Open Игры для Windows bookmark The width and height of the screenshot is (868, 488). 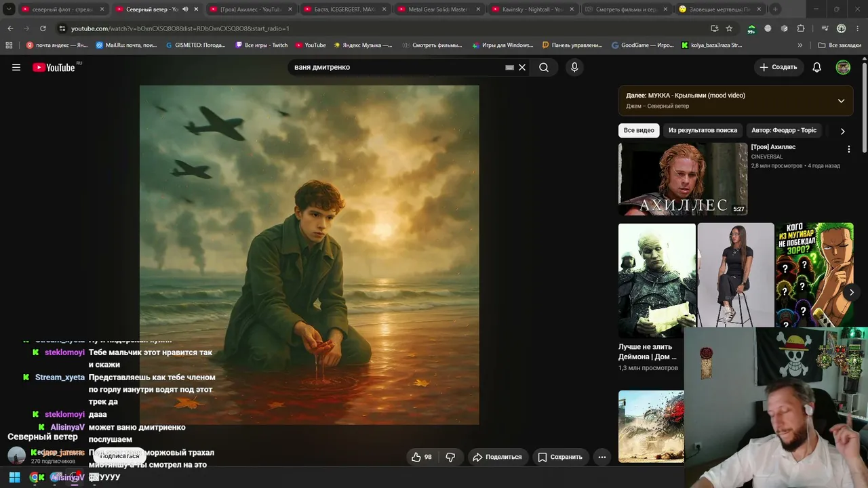[x=502, y=45]
